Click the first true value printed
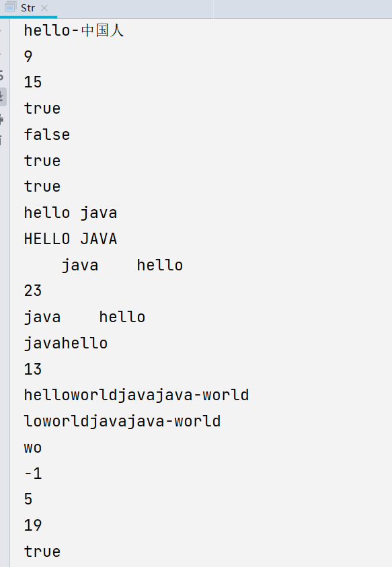392x567 pixels. tap(42, 108)
